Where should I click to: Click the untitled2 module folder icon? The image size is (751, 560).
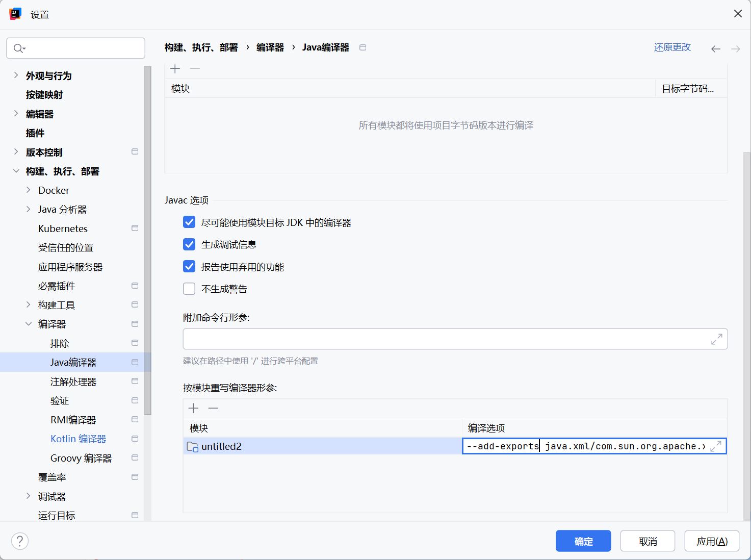(x=192, y=447)
